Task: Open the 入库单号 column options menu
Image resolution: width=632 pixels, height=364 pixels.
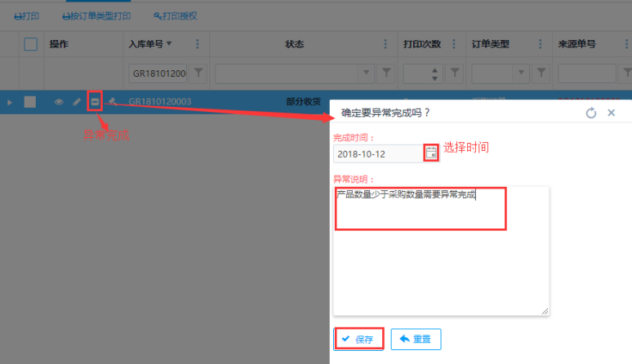Action: point(197,44)
